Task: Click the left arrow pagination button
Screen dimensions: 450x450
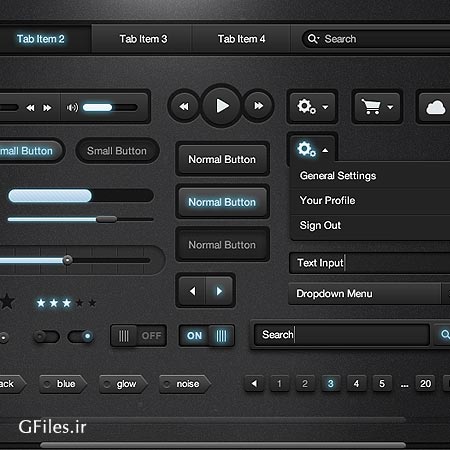Action: (254, 383)
